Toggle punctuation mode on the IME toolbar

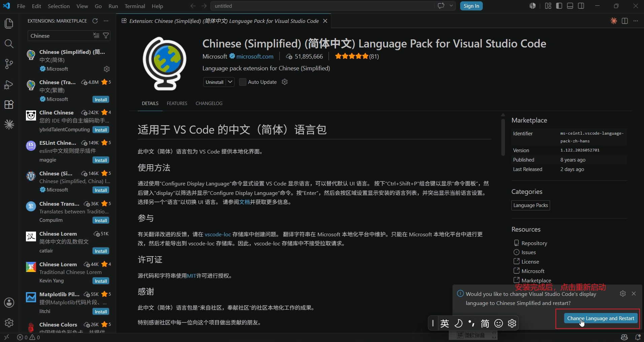tap(472, 323)
